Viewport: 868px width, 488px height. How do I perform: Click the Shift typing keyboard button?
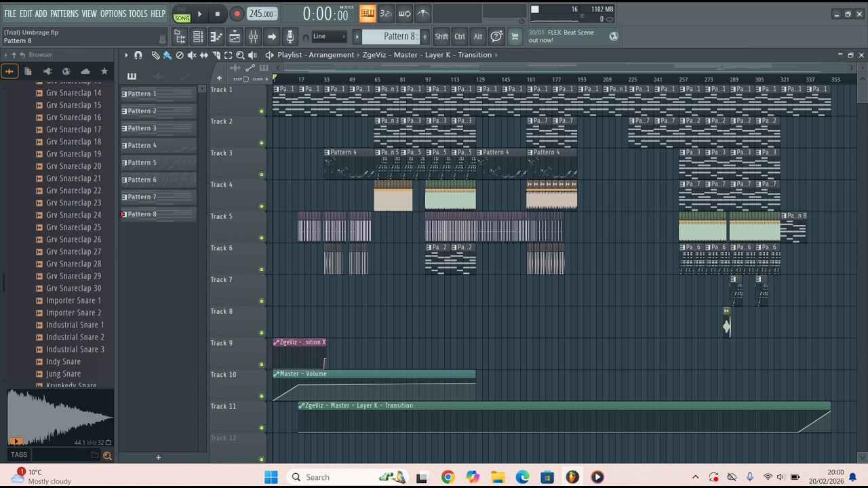click(x=441, y=37)
